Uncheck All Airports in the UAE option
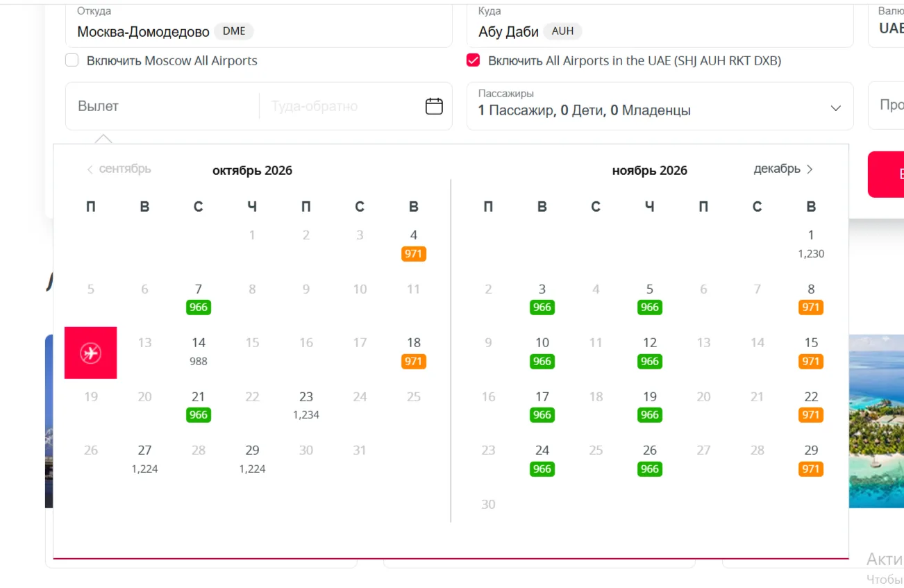This screenshot has height=588, width=904. pos(473,60)
